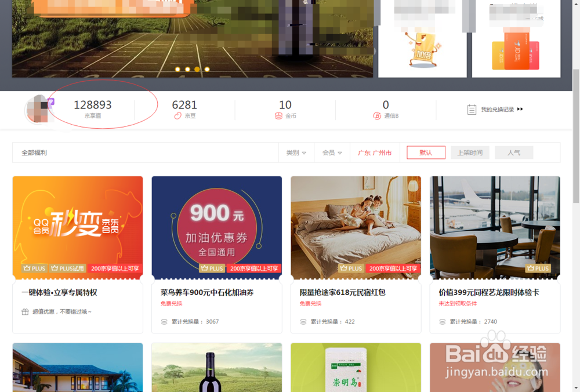580x392 pixels.
Task: Click 200京享值以上可享 tag on homestay card
Action: click(x=393, y=268)
